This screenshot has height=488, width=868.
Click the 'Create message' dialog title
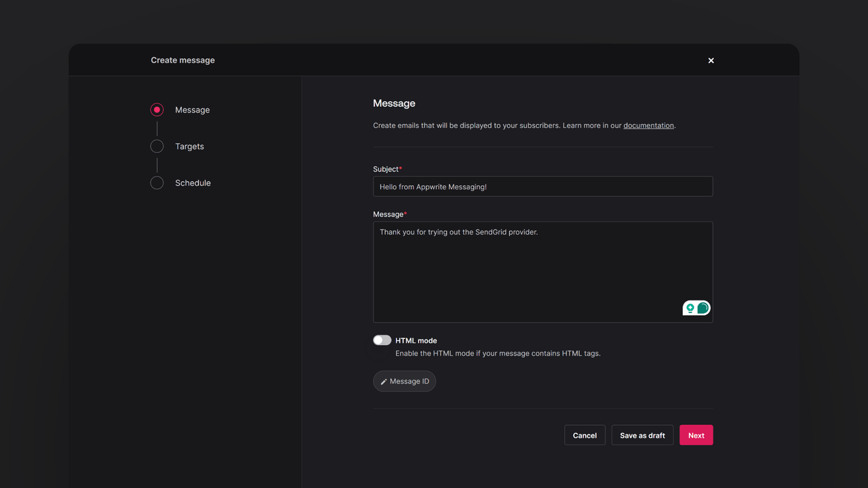(182, 60)
